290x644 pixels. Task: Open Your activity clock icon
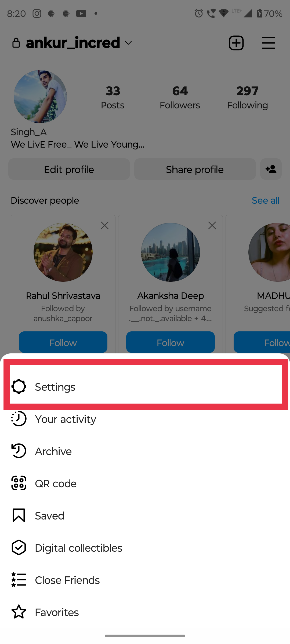click(19, 419)
